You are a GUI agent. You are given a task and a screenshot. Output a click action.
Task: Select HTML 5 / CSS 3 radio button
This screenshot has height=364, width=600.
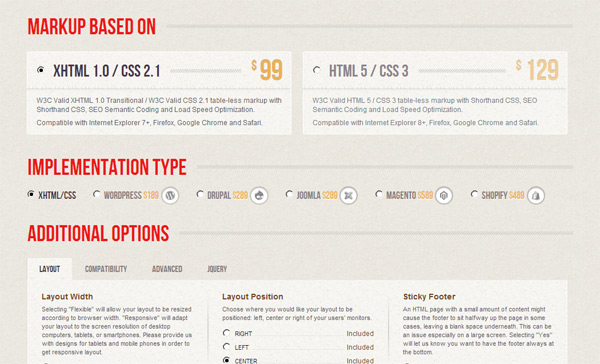(x=316, y=70)
